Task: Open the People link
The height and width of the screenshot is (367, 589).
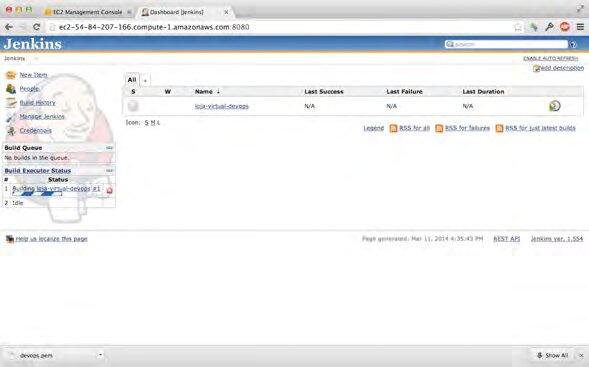Action: click(29, 89)
